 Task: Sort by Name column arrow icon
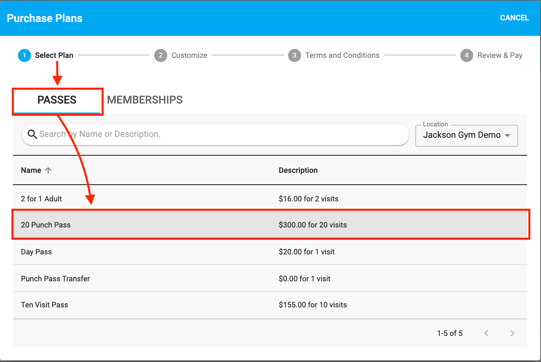click(48, 170)
